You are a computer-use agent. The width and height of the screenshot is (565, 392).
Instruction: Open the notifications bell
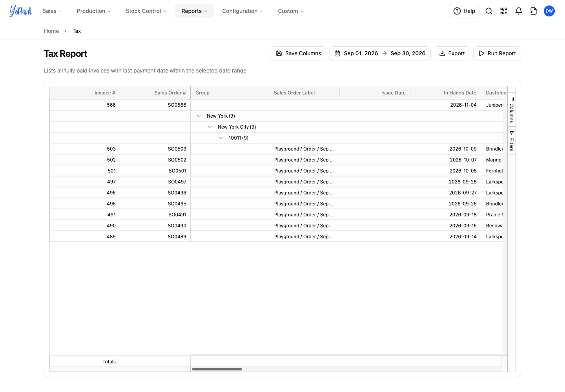[x=519, y=11]
